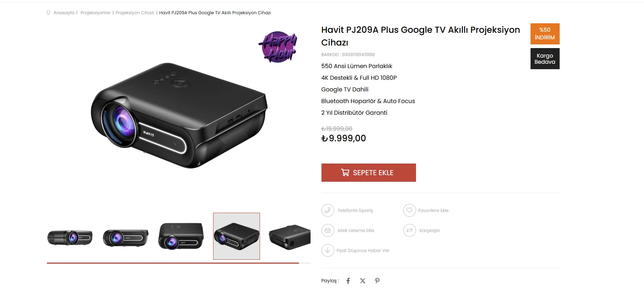The image size is (644, 295).
Task: Go to the Projeksiyonlar breadcrumb category
Action: (95, 13)
